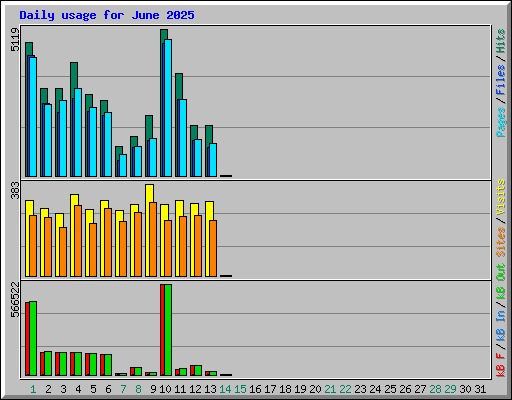Click the cyan pages bar for day 1
This screenshot has width=512, height=400.
pyautogui.click(x=33, y=117)
